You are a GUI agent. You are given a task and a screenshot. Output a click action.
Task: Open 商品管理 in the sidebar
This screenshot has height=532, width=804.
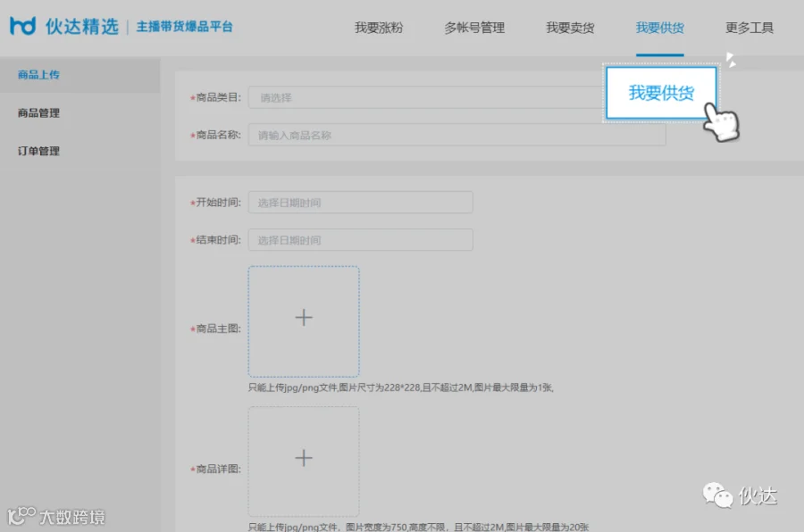pos(38,112)
